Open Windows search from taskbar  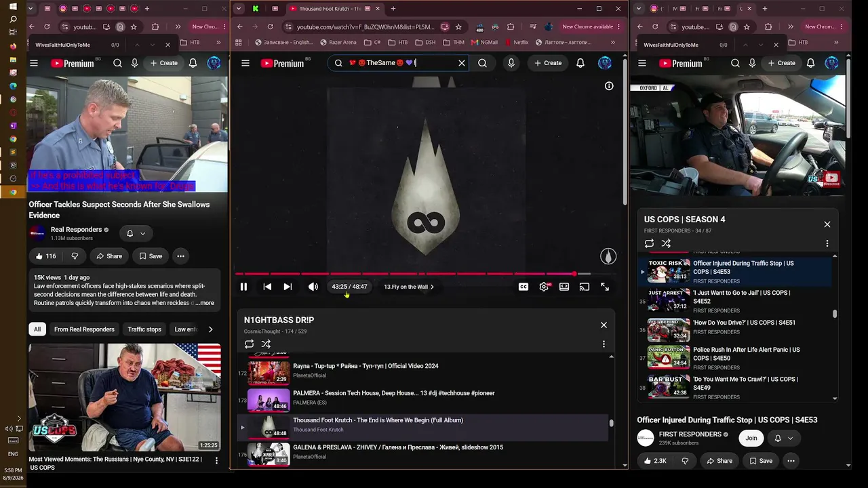[x=13, y=20]
